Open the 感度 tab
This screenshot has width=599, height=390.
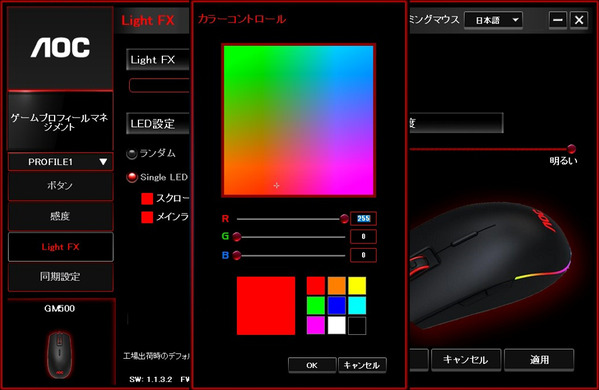pos(60,216)
